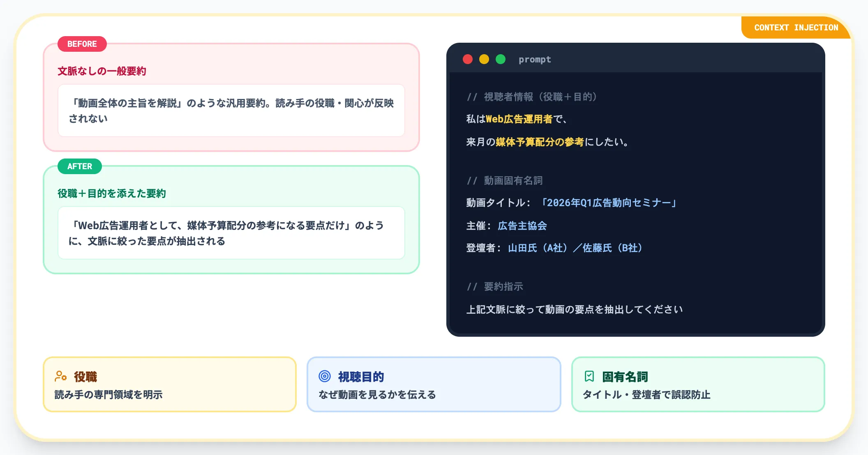
Task: Click the BEFORE summary text box
Action: (231, 110)
